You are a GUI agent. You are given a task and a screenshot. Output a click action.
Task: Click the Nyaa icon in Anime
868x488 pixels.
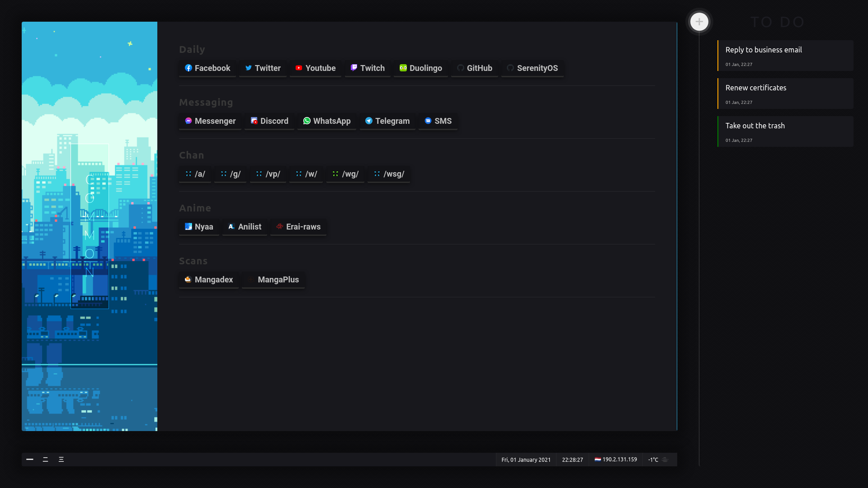tap(189, 227)
